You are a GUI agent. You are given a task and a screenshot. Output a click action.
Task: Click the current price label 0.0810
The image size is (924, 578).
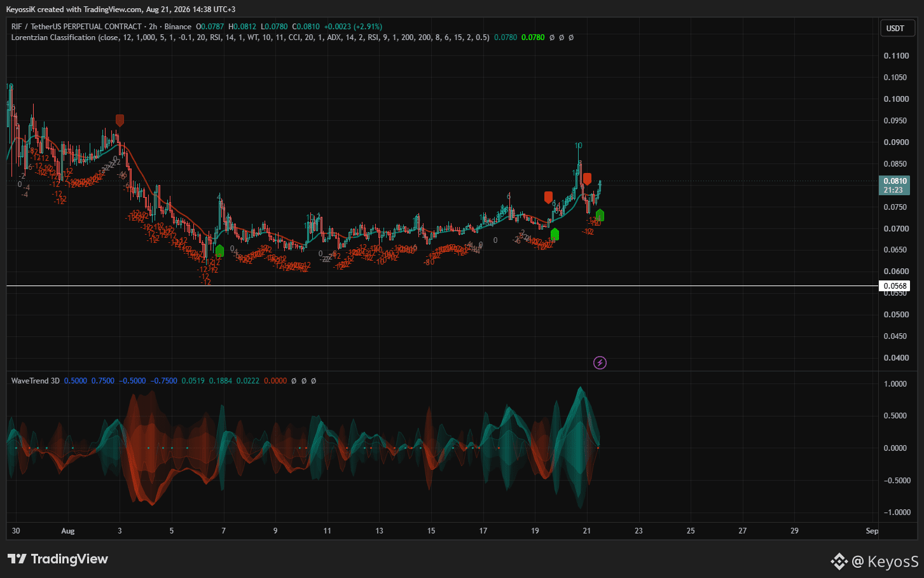pyautogui.click(x=895, y=181)
